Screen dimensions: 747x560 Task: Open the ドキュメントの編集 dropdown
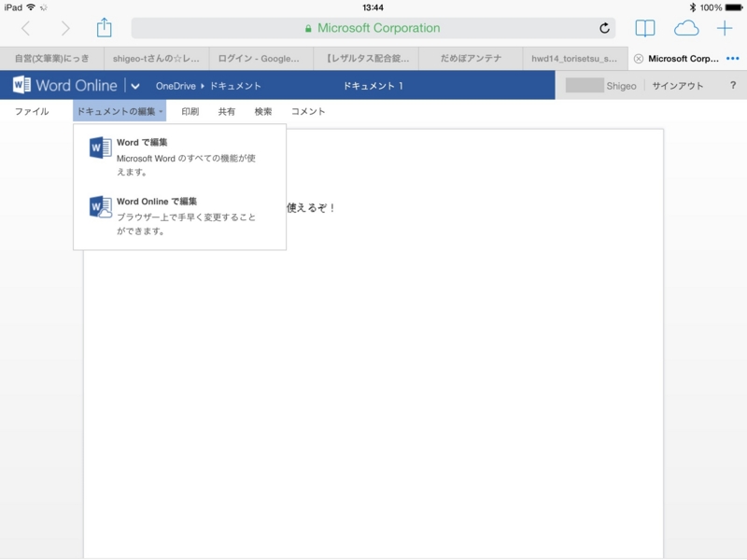pyautogui.click(x=118, y=111)
